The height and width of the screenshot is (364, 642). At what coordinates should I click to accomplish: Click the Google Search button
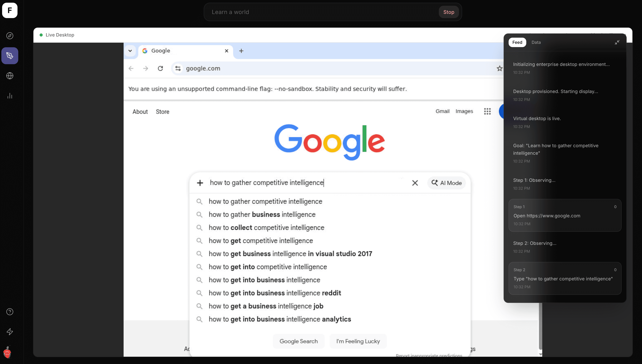tap(299, 341)
